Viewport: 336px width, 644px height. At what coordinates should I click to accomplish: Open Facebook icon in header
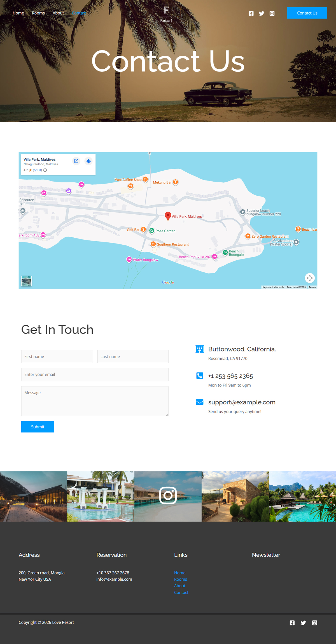pyautogui.click(x=251, y=13)
